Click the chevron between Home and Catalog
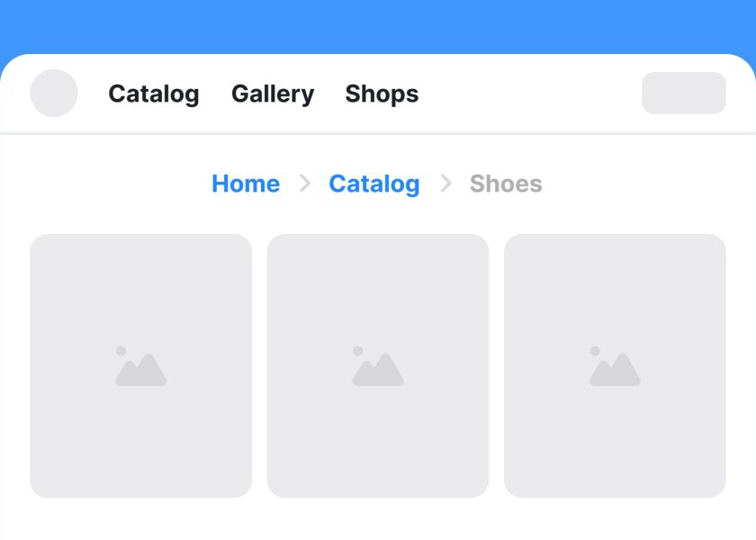Viewport: 756px width, 540px height. point(305,184)
